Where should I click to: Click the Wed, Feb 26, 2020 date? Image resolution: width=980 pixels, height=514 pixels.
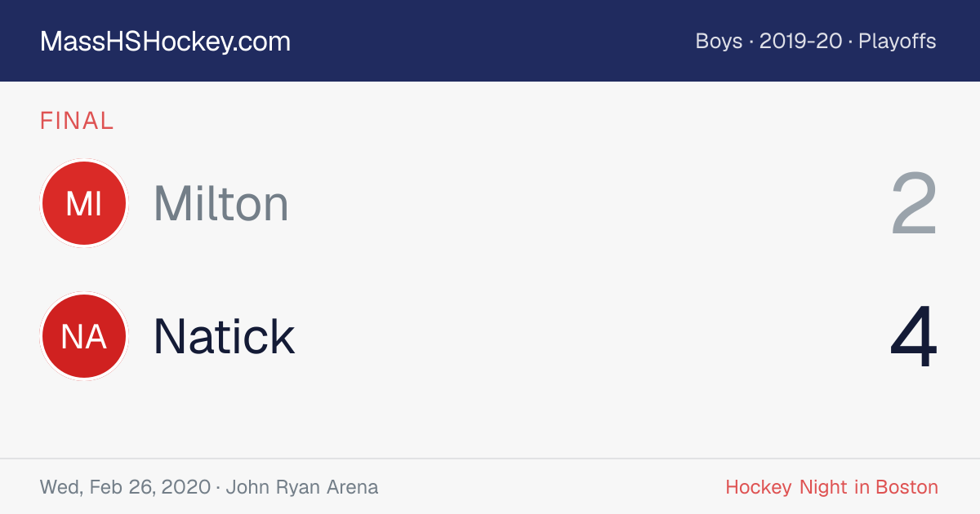125,488
